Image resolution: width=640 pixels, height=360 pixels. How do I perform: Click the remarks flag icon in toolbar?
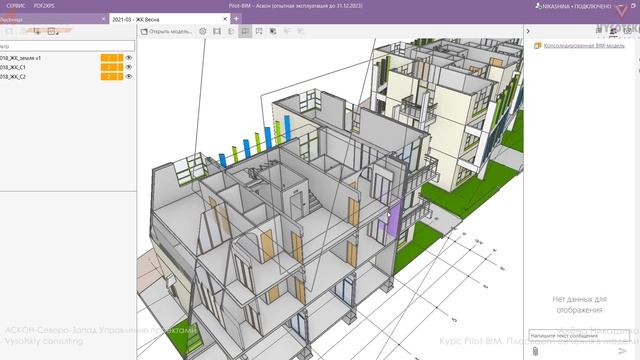259,31
